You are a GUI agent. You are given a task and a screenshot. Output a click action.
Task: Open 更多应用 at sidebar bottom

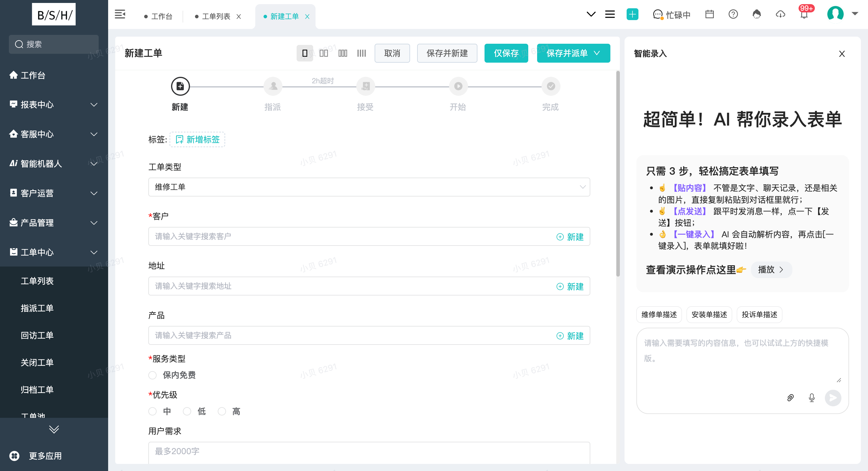[x=36, y=456]
